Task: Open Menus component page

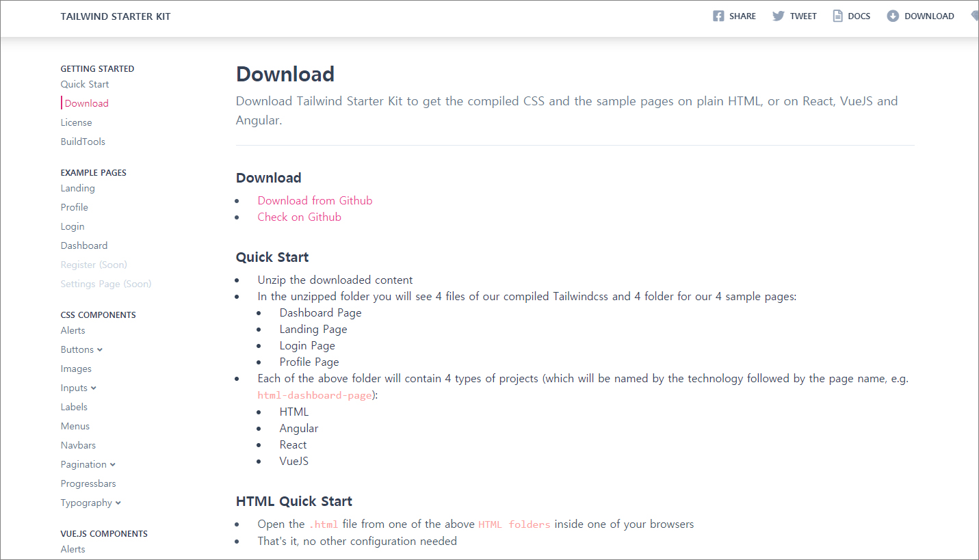Action: 75,426
